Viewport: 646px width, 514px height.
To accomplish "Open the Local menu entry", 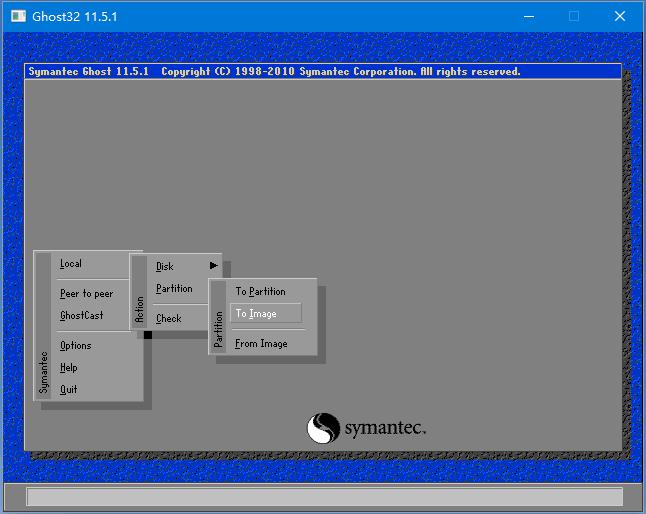I will (x=71, y=264).
